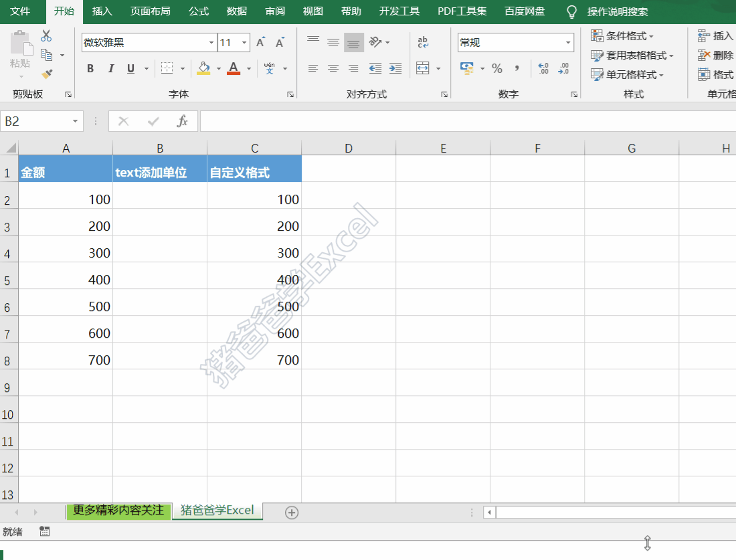This screenshot has width=736, height=560.
Task: Open the number format dropdown 常规
Action: 568,43
